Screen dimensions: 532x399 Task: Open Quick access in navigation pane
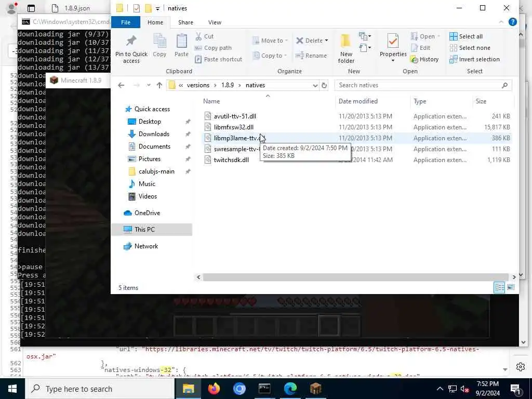152,109
